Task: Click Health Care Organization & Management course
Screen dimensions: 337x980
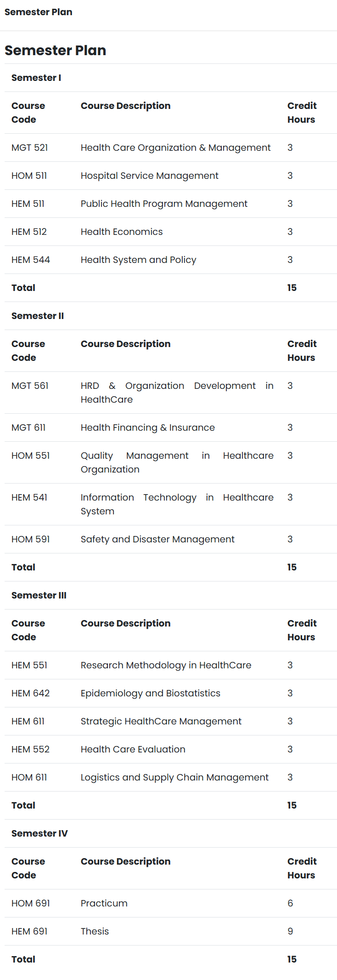Action: 176,148
